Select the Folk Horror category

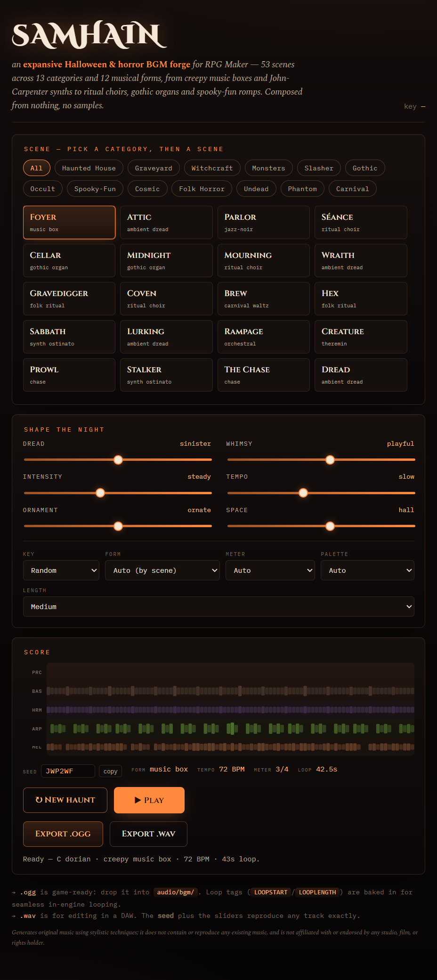[202, 189]
